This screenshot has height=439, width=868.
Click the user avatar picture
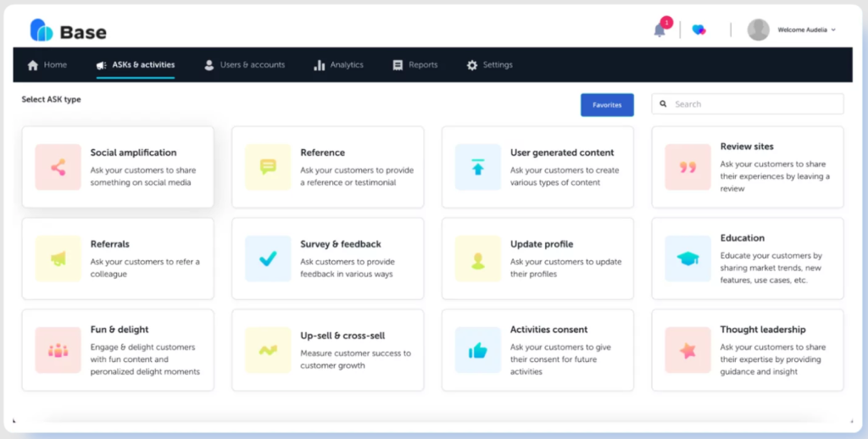coord(759,30)
